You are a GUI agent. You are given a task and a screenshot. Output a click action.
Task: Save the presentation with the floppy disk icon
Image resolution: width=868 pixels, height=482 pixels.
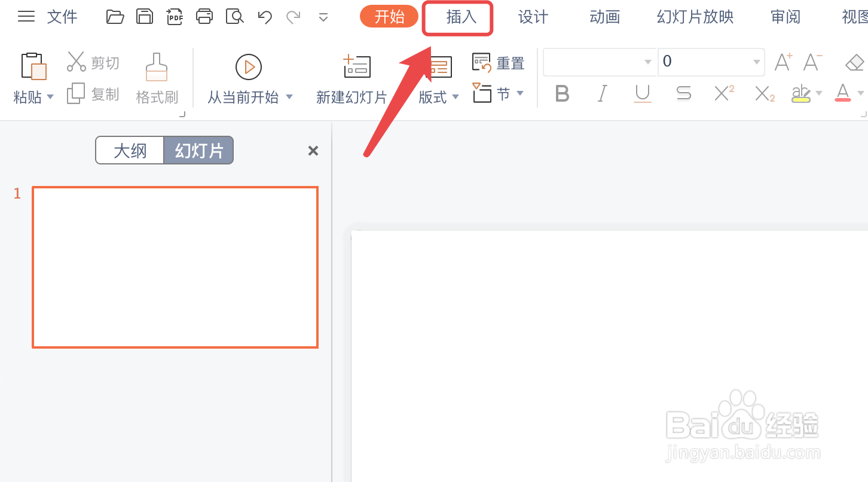tap(145, 16)
